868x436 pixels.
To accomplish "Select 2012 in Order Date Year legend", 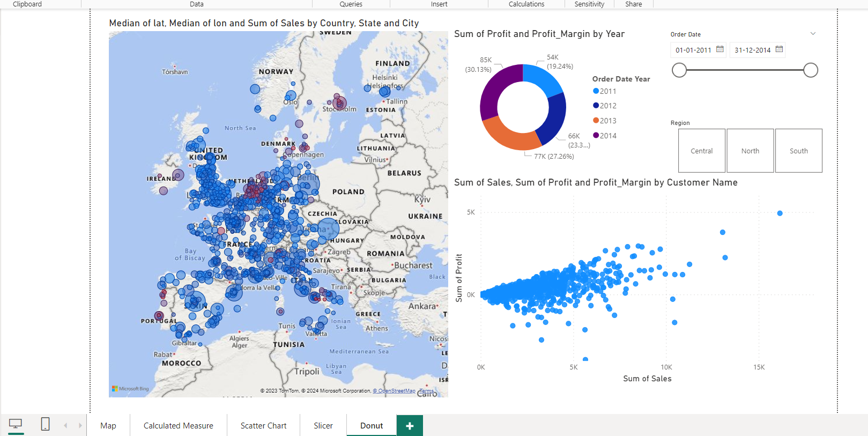I will [605, 106].
